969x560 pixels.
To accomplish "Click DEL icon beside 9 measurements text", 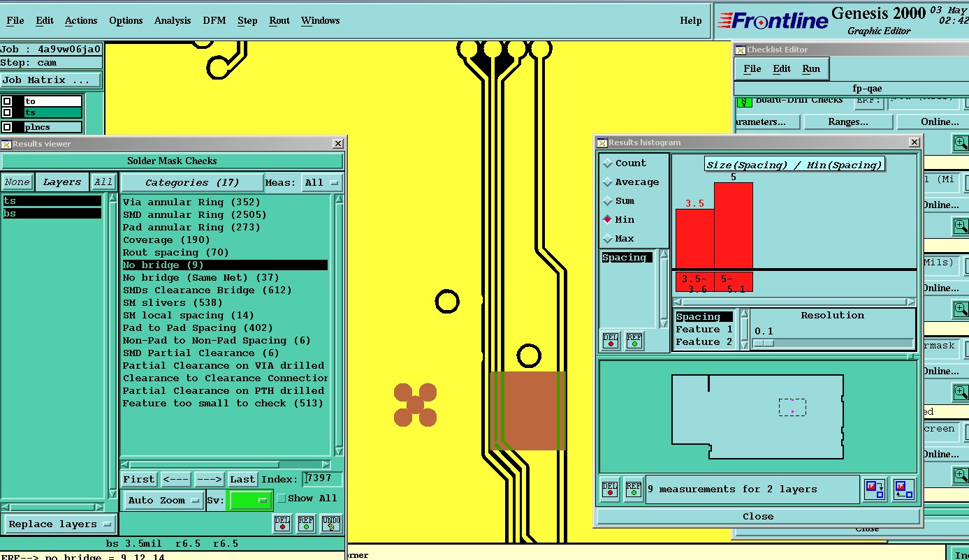I will tap(610, 489).
